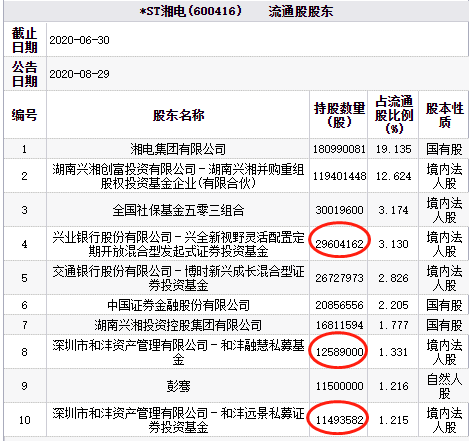Click percentage 3.174
This screenshot has height=441, width=472.
point(393,210)
